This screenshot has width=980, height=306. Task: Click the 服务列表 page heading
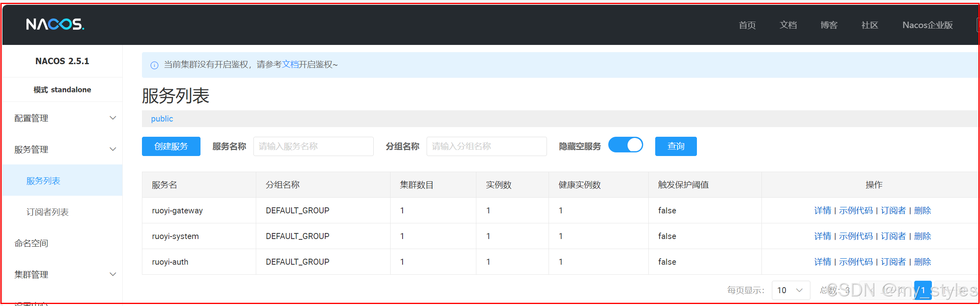coord(176,96)
